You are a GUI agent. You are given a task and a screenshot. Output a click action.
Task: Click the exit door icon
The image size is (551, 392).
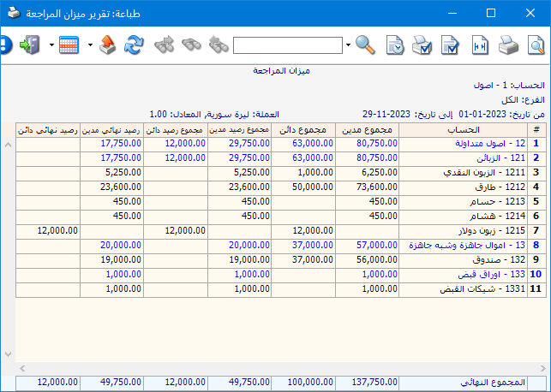30,45
